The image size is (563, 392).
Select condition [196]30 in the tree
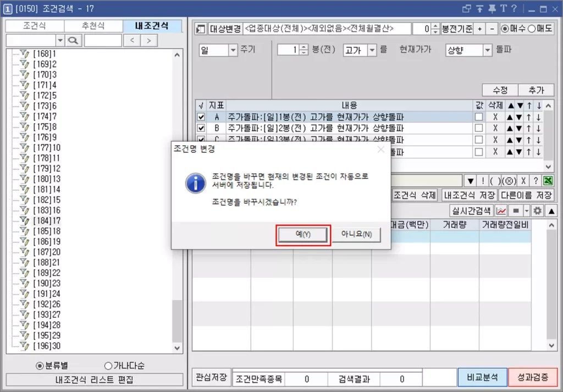point(47,346)
